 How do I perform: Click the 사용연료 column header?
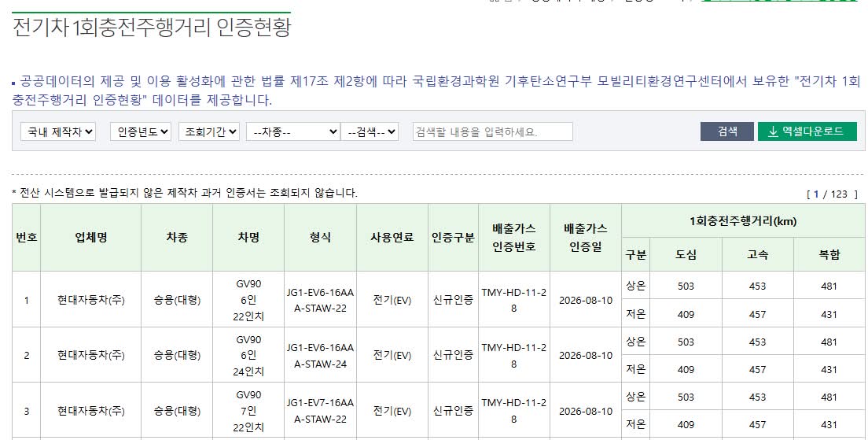pos(392,238)
